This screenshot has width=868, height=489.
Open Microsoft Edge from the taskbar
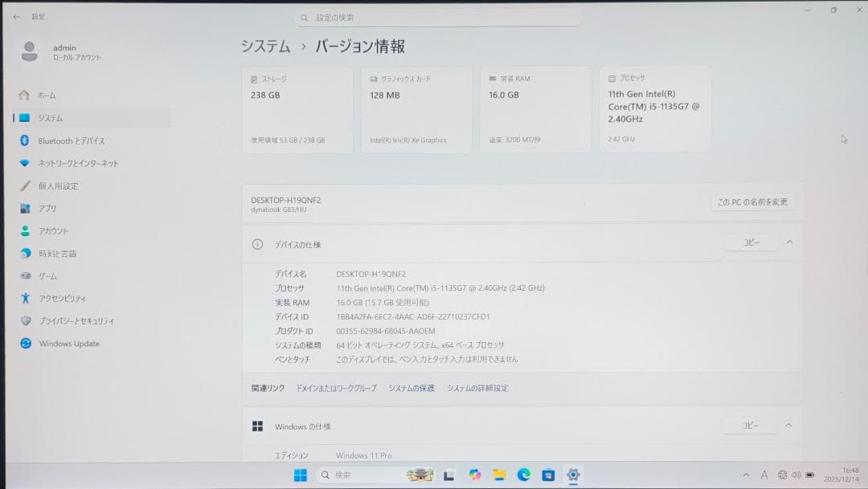coord(523,475)
